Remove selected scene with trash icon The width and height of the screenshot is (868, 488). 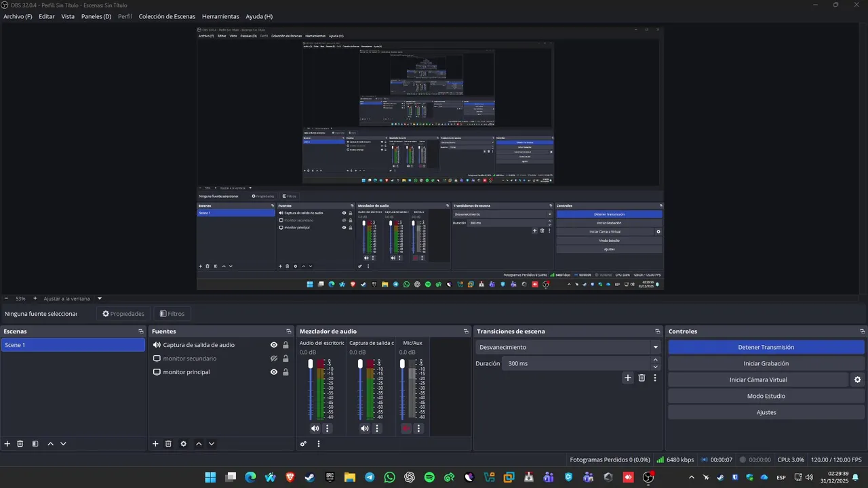[20, 444]
